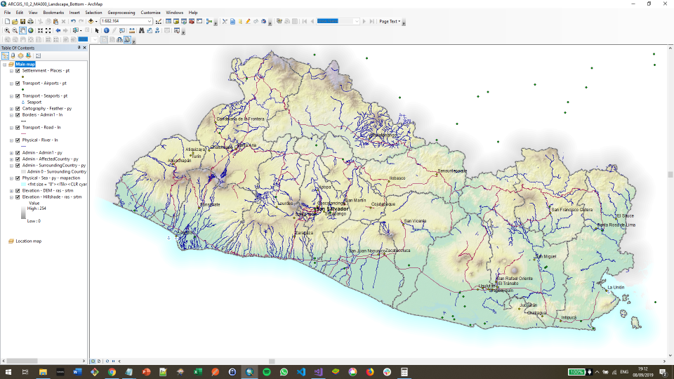Image resolution: width=674 pixels, height=379 pixels.
Task: Open the Geoprocessing menu
Action: (121, 12)
